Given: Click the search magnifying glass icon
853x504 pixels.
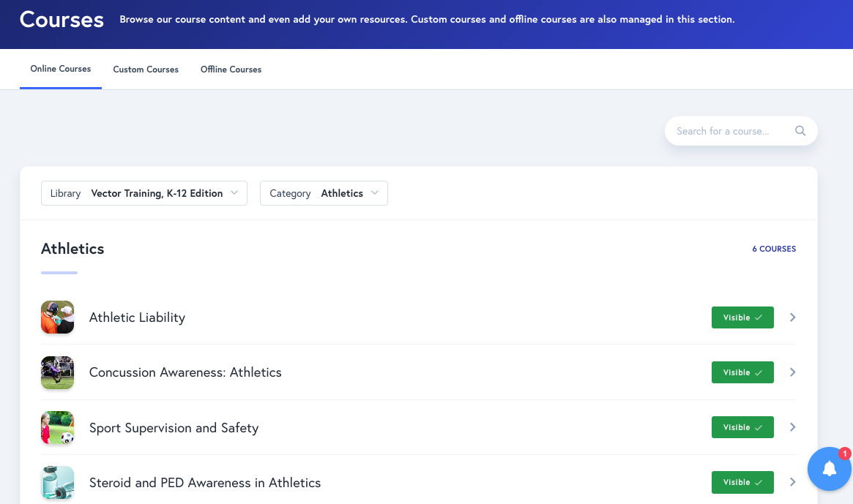Looking at the screenshot, I should point(800,131).
